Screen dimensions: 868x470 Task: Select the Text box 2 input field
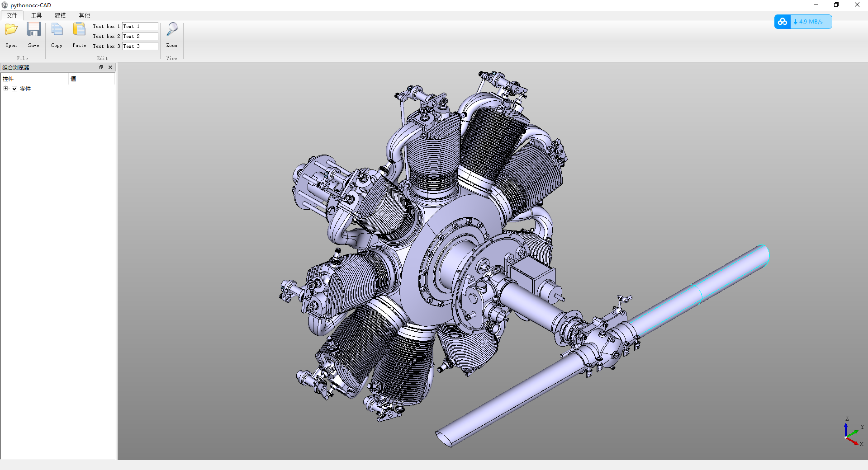point(140,36)
